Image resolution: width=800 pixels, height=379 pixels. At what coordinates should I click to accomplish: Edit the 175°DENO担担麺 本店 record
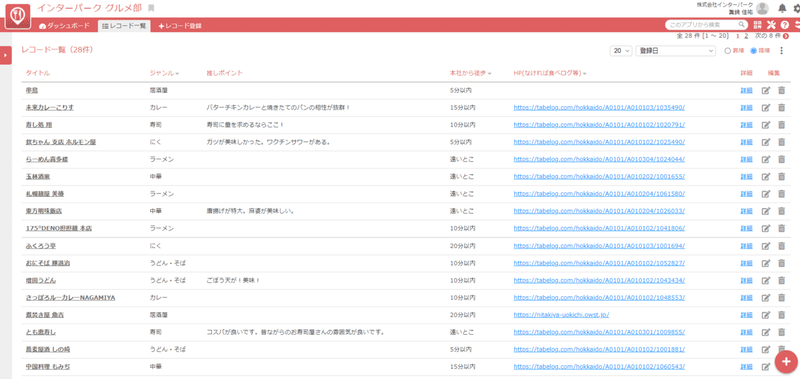click(765, 228)
